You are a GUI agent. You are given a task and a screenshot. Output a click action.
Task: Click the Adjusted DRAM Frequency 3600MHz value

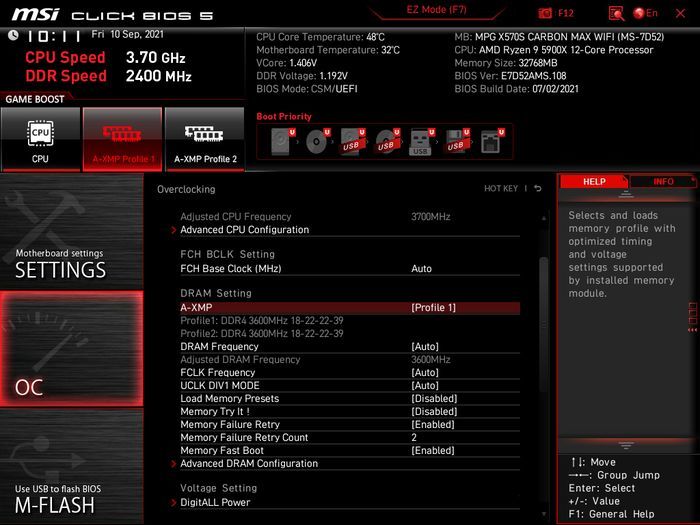tap(430, 359)
